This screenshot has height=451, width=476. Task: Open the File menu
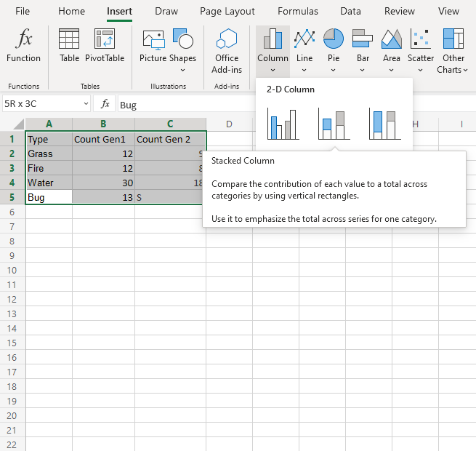coord(23,11)
